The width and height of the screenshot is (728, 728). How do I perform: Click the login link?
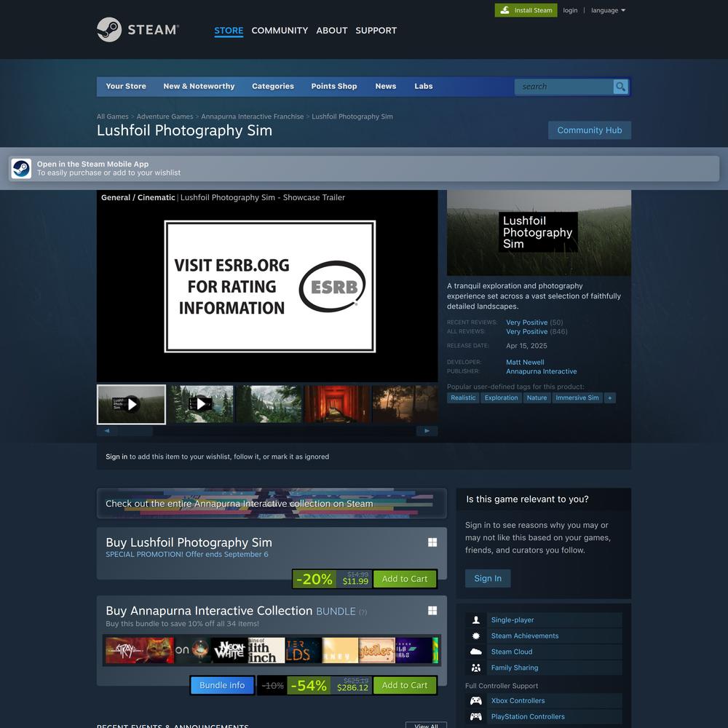[x=570, y=10]
